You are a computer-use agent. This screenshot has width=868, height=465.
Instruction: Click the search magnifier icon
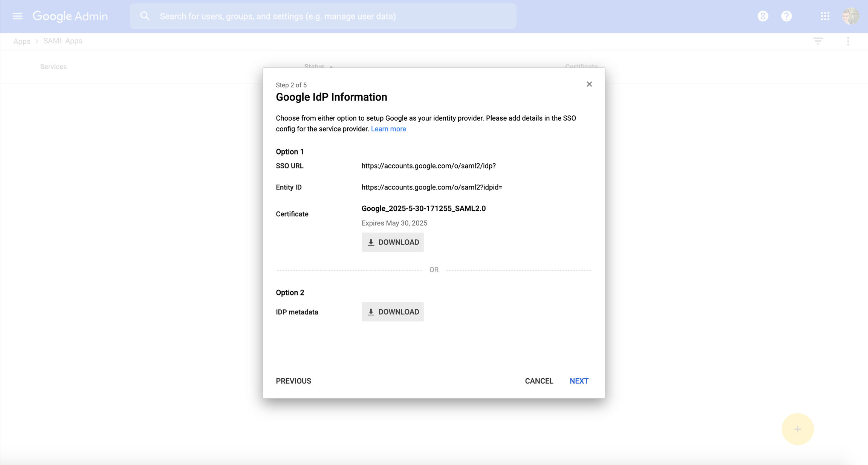click(145, 16)
